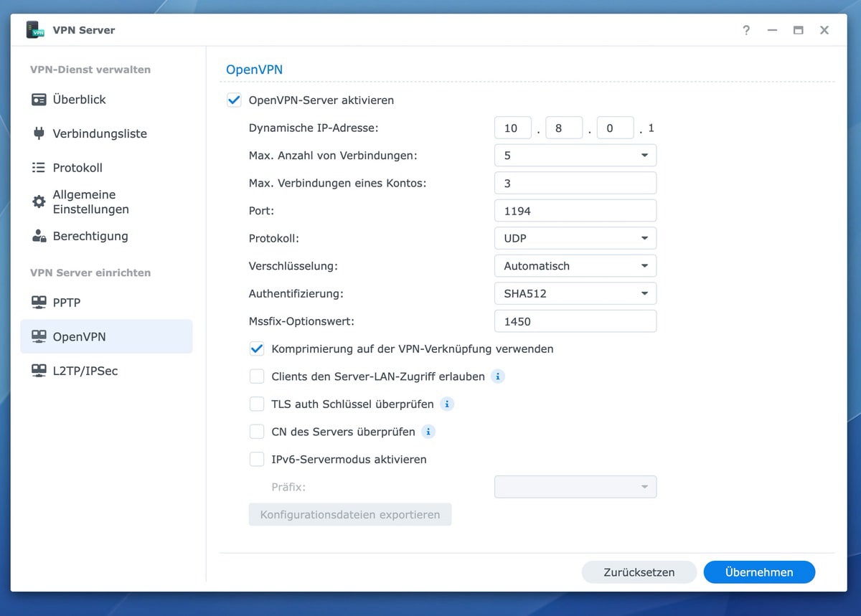Open the Protokoll UDP dropdown
The height and width of the screenshot is (616, 861).
coord(575,238)
